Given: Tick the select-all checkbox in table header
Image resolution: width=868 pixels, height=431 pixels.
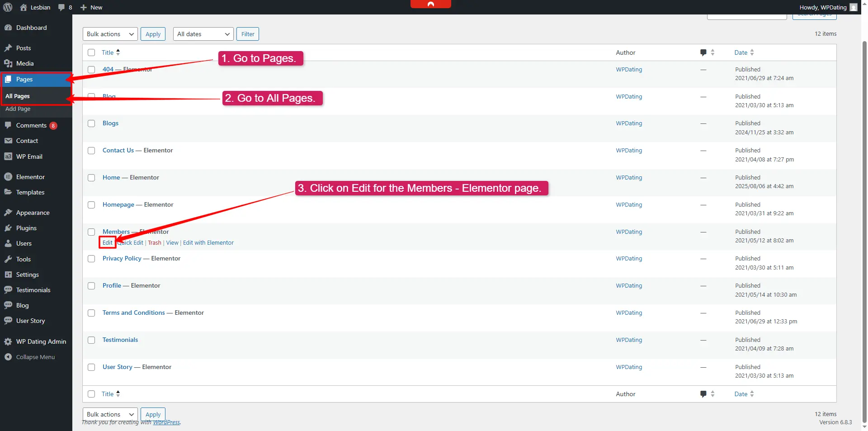Looking at the screenshot, I should click(x=91, y=52).
